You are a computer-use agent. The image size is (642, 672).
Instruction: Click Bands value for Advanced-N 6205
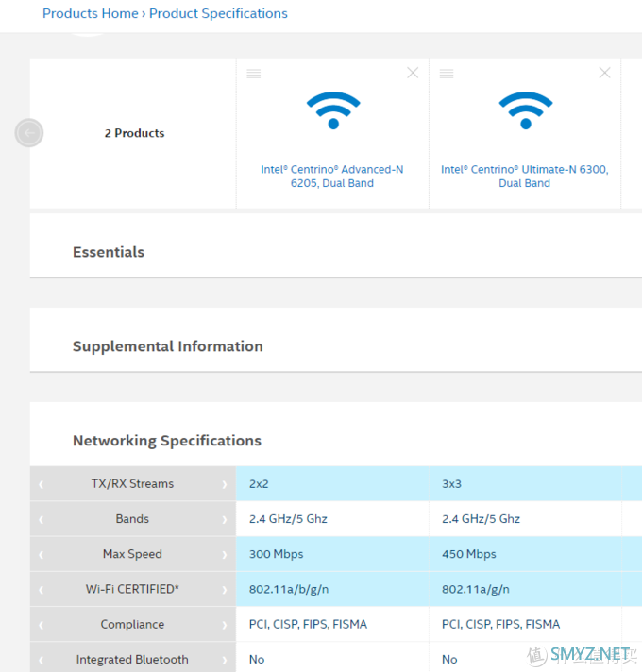point(289,519)
